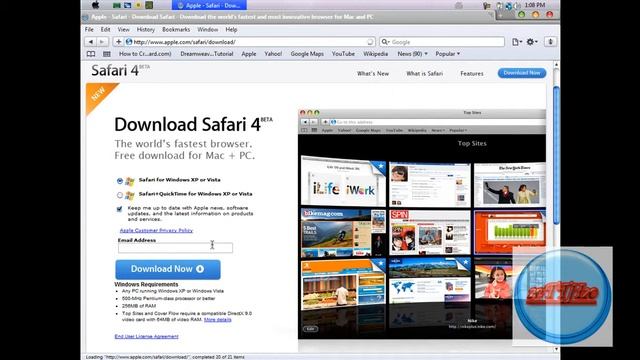Click the world map Top Sites thumbnail
Screen dimensions: 640x360
coord(430,281)
